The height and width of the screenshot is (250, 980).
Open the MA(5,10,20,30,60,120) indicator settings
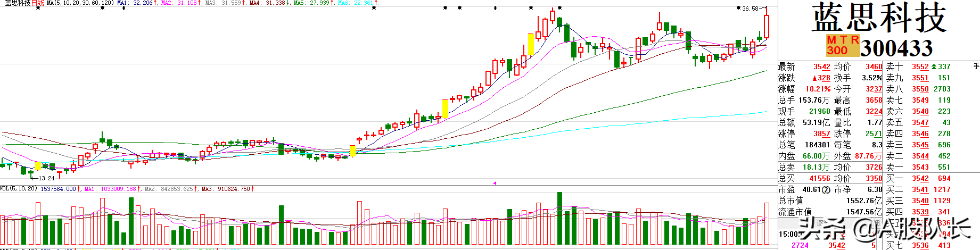[80, 3]
